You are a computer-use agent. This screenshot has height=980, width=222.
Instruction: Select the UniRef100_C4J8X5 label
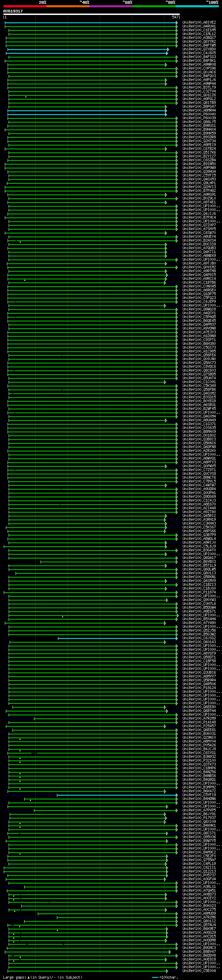tap(199, 53)
